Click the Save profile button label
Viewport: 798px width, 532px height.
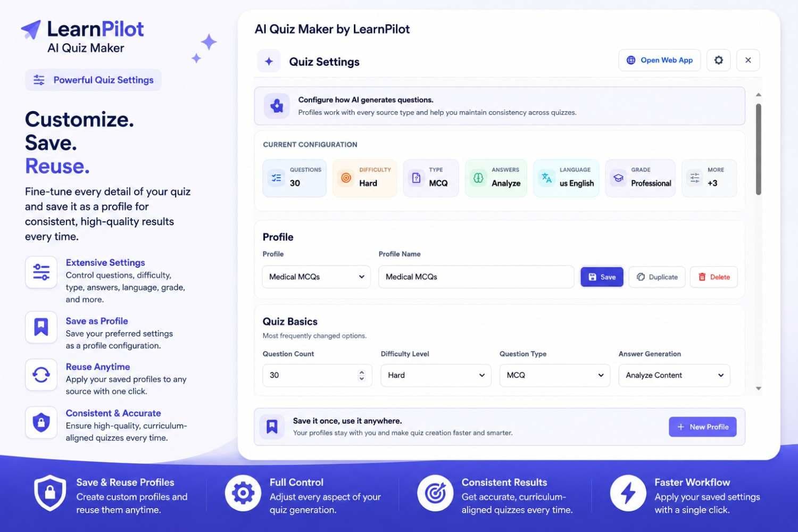(608, 277)
